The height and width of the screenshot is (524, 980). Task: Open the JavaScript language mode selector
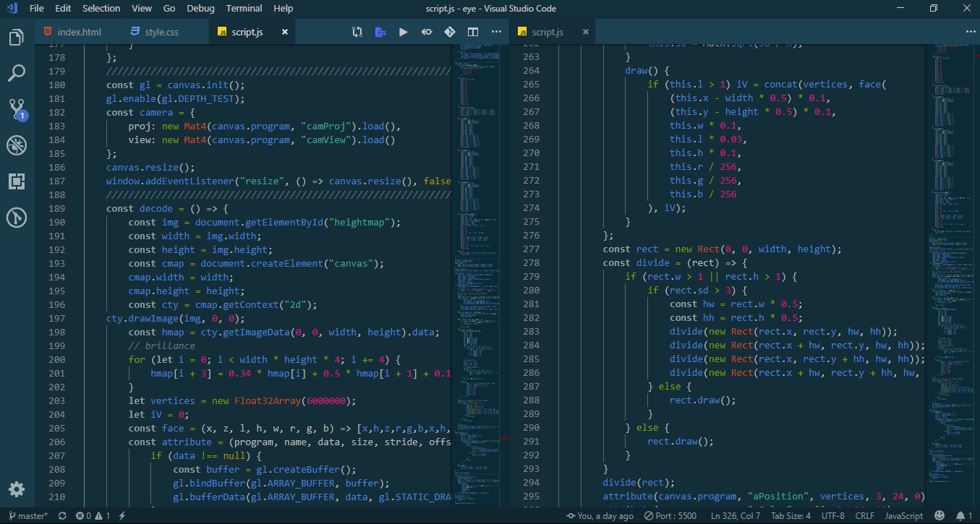tap(903, 516)
